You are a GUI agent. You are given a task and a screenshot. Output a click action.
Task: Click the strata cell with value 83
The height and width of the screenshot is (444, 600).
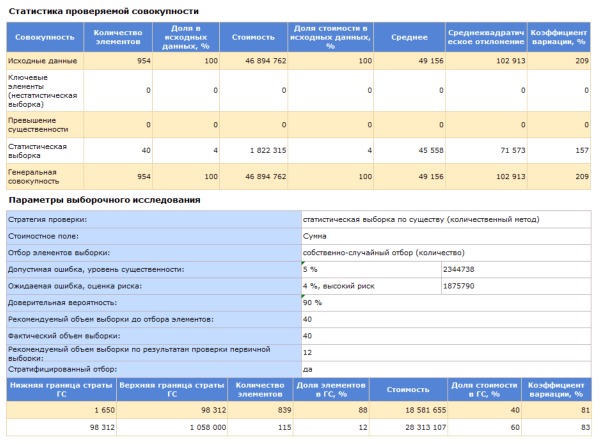pyautogui.click(x=556, y=427)
